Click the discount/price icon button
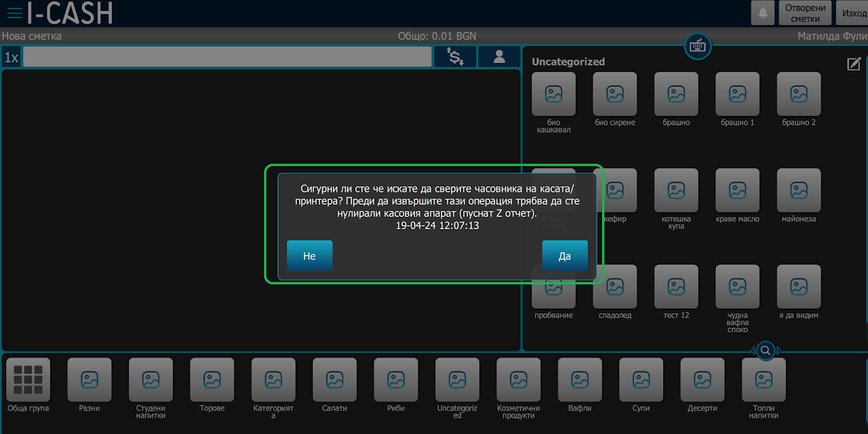This screenshot has width=868, height=434. (x=455, y=57)
